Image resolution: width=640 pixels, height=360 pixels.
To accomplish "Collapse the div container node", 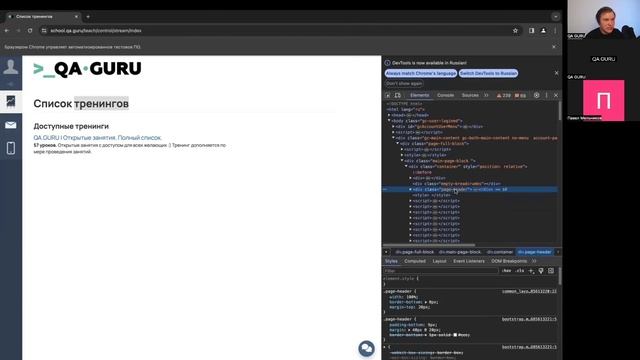I will tap(406, 167).
